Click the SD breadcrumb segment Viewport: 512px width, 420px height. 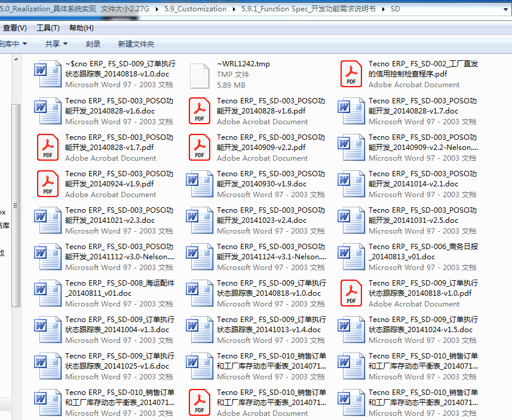396,9
